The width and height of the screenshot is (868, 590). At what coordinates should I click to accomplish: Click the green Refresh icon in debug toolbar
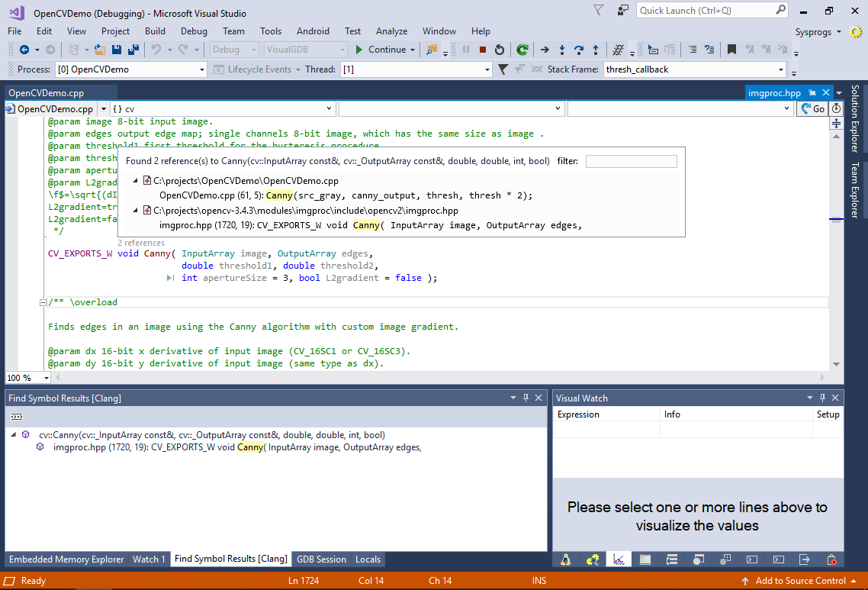pos(522,50)
